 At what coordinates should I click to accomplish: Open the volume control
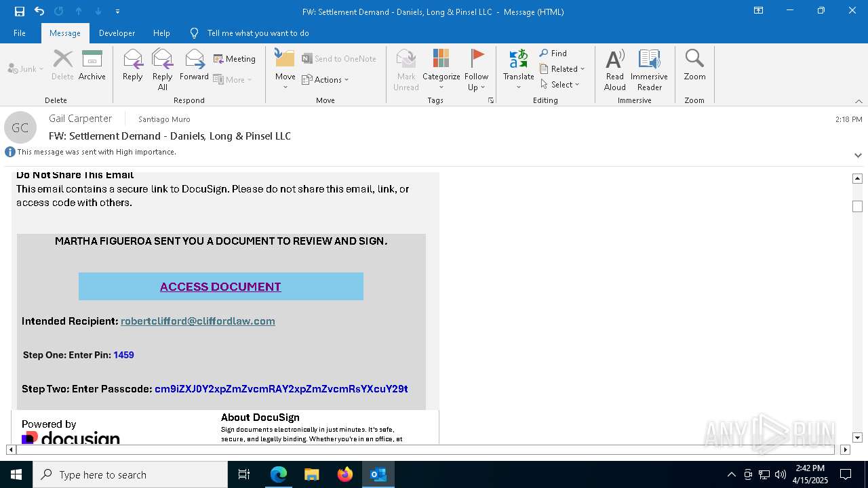pyautogui.click(x=781, y=474)
